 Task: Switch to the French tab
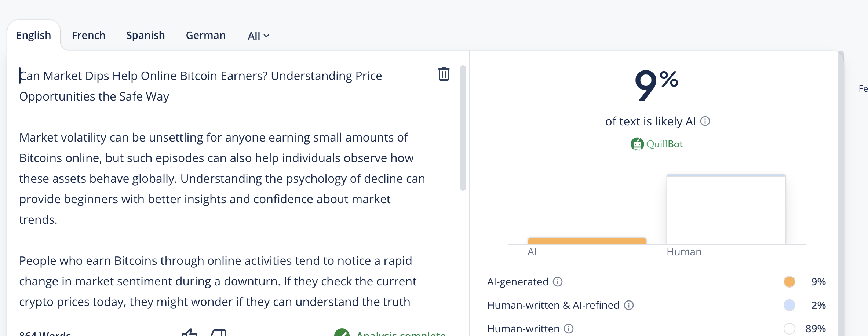pos(88,35)
